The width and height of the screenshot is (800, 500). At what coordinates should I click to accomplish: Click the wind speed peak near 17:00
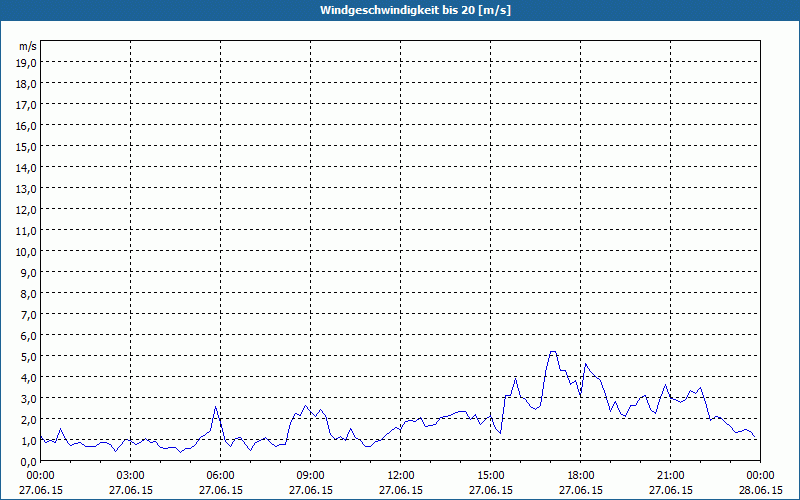(x=553, y=352)
